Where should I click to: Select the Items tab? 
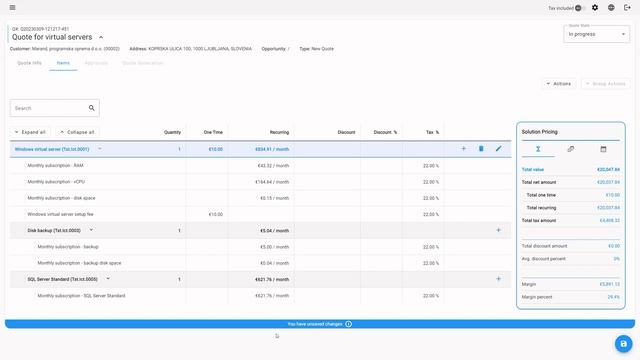tap(63, 63)
